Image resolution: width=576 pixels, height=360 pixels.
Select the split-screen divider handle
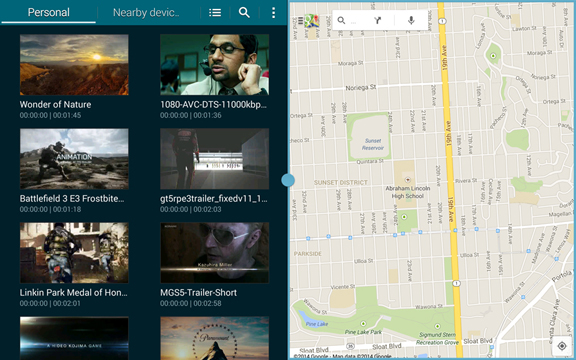(288, 180)
